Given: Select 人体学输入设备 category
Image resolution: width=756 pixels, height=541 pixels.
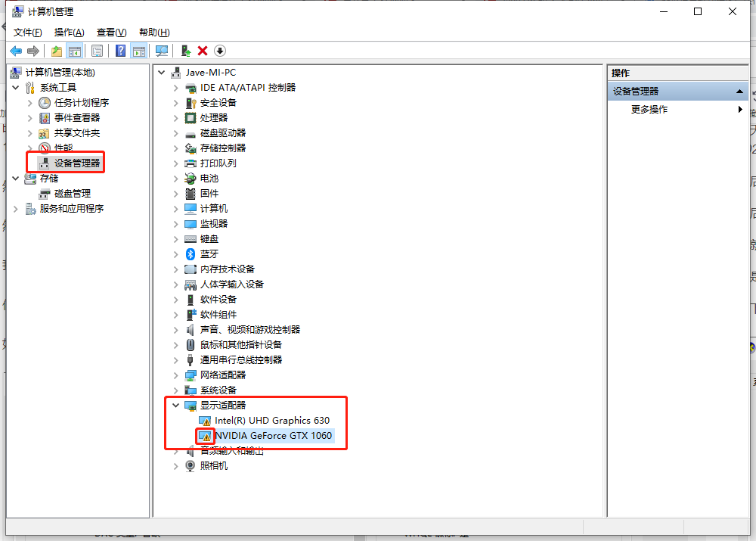Looking at the screenshot, I should 232,284.
